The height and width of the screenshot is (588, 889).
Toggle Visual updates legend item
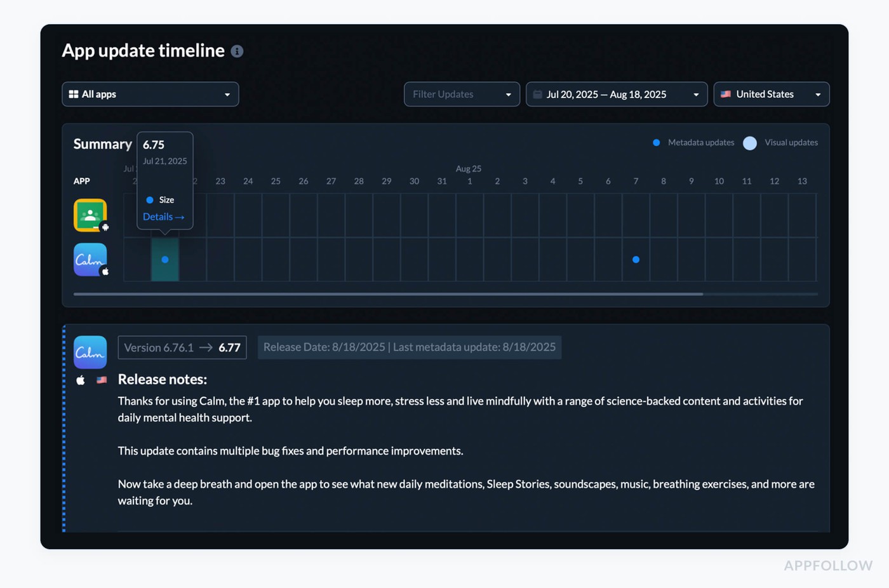point(781,143)
